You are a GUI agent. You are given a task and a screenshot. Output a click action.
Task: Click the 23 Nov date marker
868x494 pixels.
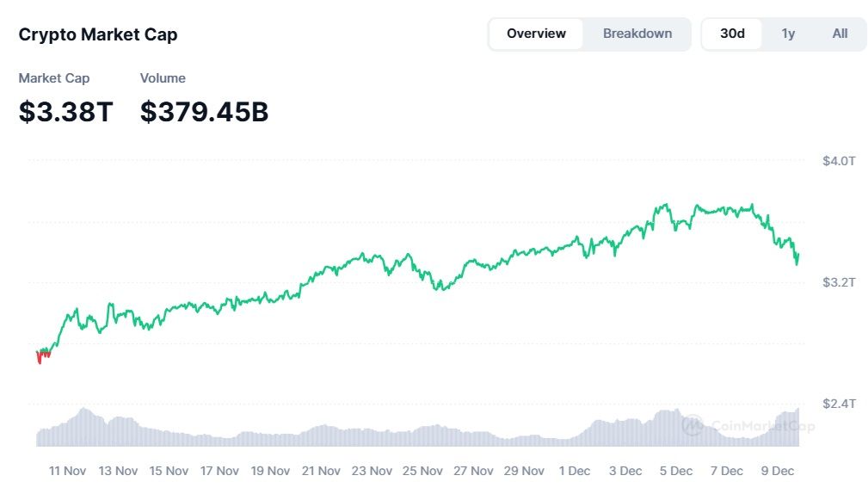coord(372,471)
